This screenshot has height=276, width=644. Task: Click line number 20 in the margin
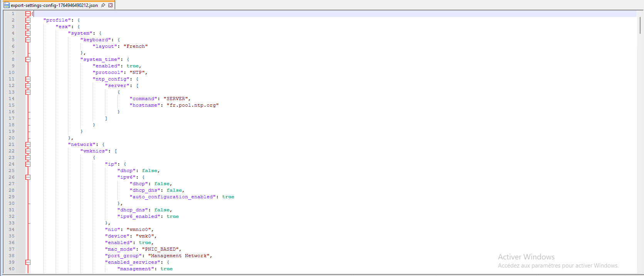[x=12, y=138]
